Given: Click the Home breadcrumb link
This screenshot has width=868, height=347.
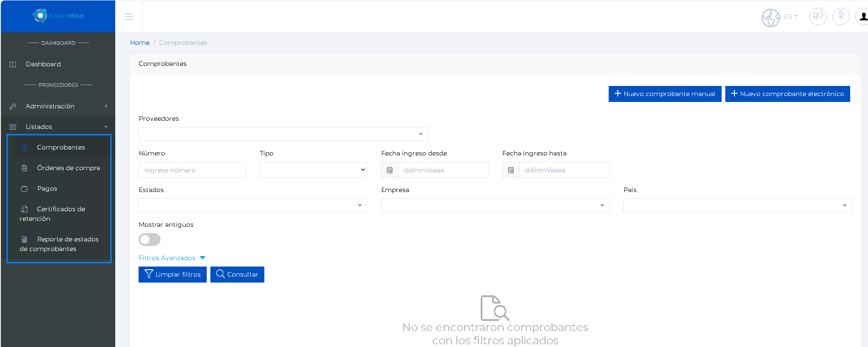Looking at the screenshot, I should point(140,43).
